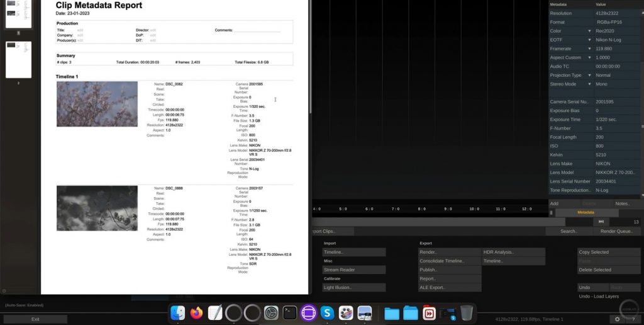Click the Resolution value 4128x2322

(607, 13)
